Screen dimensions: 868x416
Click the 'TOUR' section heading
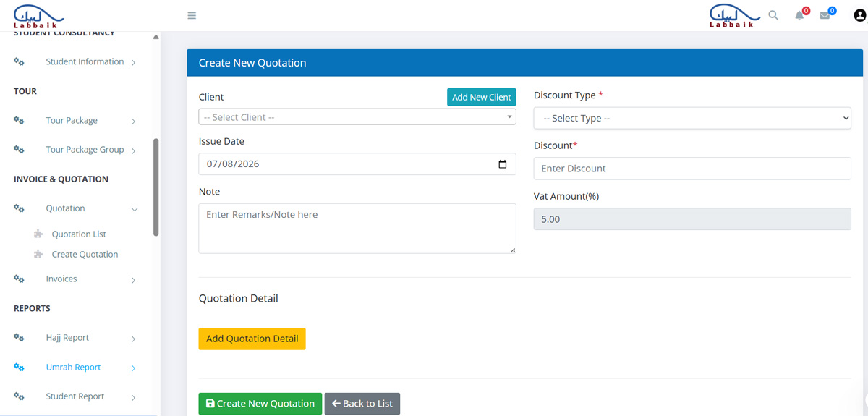coord(25,92)
